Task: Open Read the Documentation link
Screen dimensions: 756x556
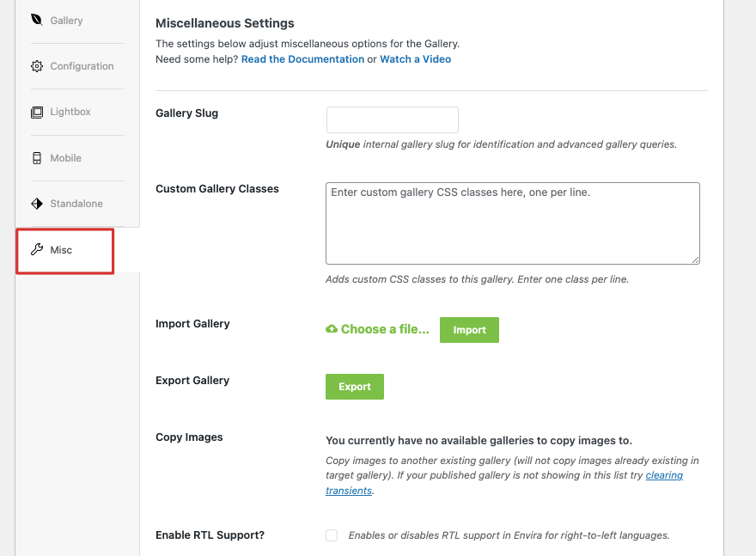Action: click(302, 59)
